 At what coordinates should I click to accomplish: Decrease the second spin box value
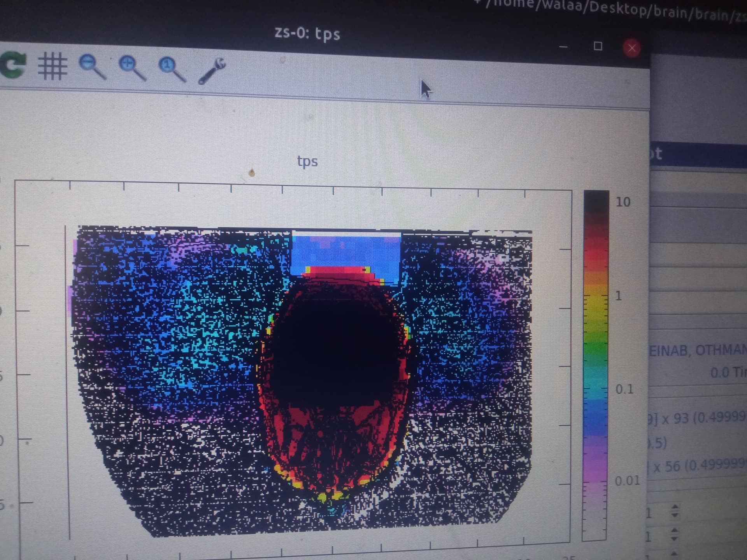point(675,538)
